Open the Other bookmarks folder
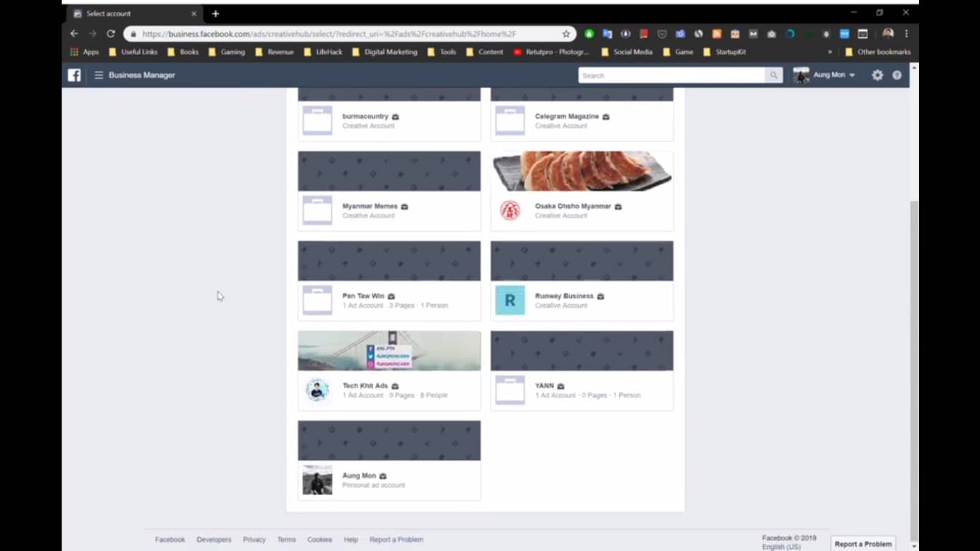This screenshot has width=980, height=551. tap(878, 52)
